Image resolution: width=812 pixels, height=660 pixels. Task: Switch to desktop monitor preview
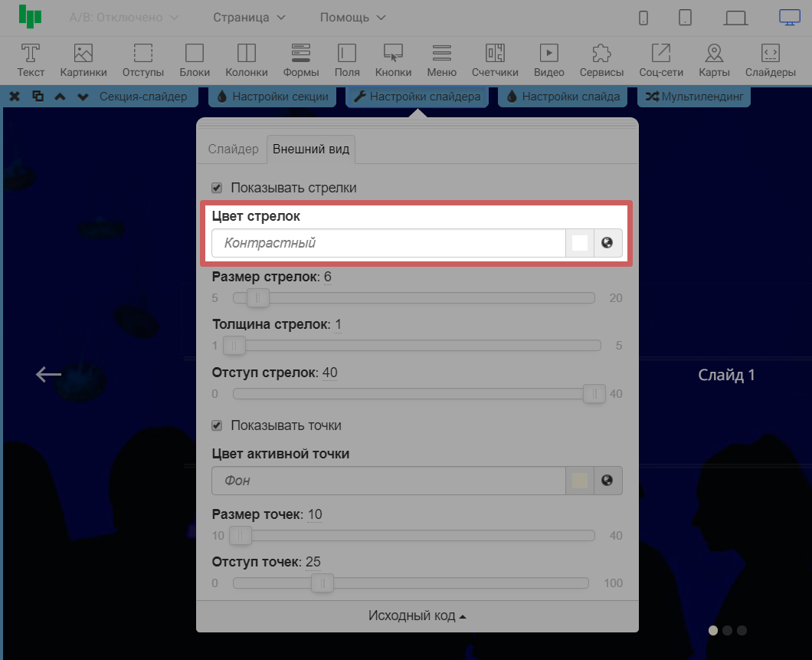(789, 18)
